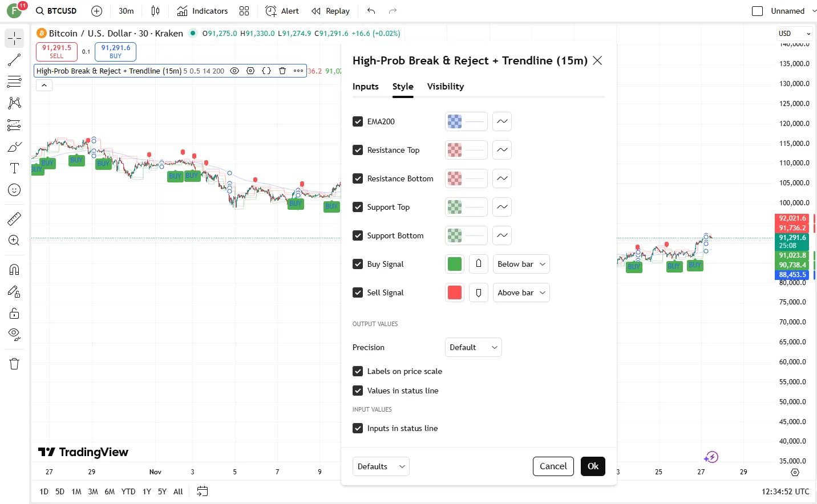Toggle the Buy Signal checkbox

tap(358, 264)
